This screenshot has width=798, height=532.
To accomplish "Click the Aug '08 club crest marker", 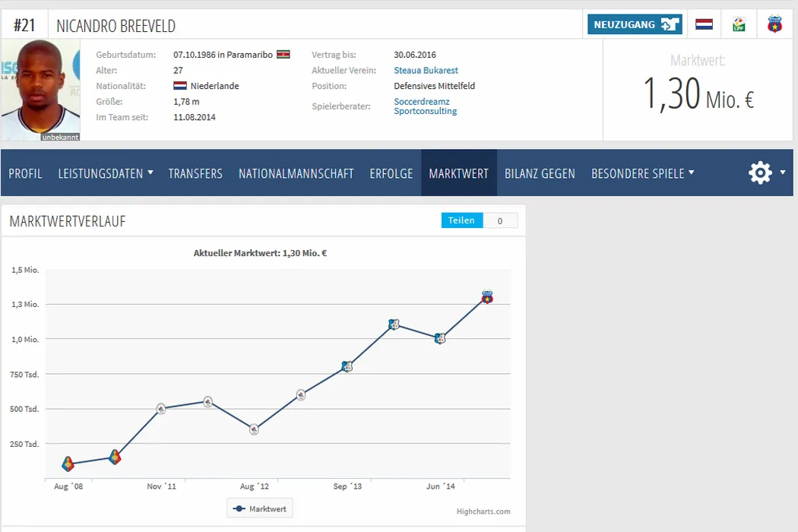I will [68, 464].
